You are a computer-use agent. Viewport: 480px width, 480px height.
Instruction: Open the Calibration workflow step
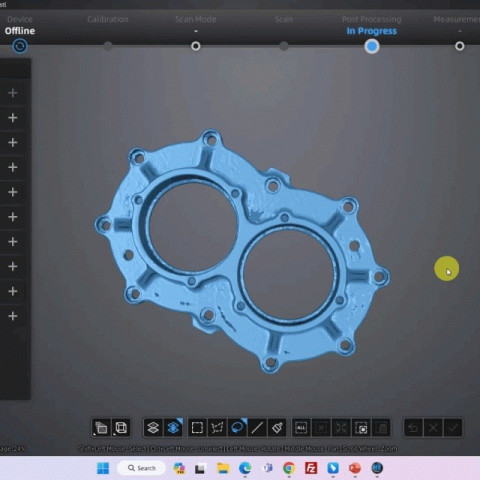click(x=108, y=46)
